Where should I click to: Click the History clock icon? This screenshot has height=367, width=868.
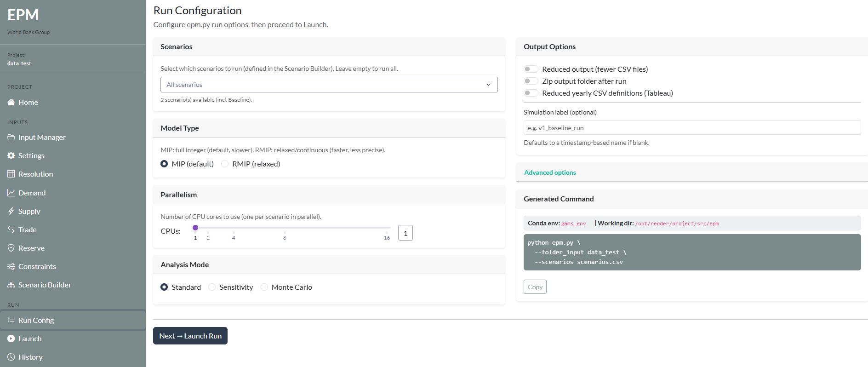coord(11,357)
